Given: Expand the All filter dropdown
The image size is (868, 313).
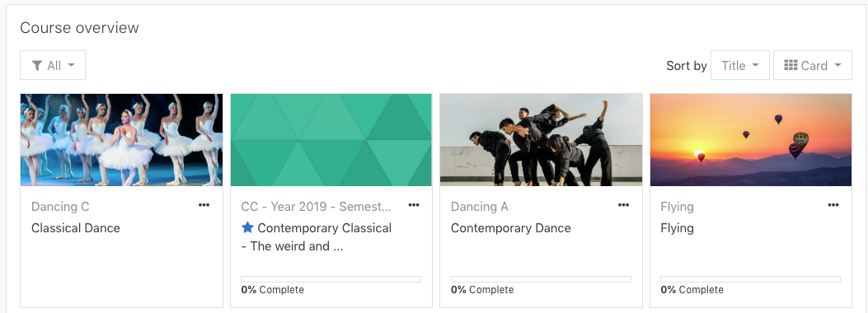Looking at the screenshot, I should pyautogui.click(x=53, y=65).
